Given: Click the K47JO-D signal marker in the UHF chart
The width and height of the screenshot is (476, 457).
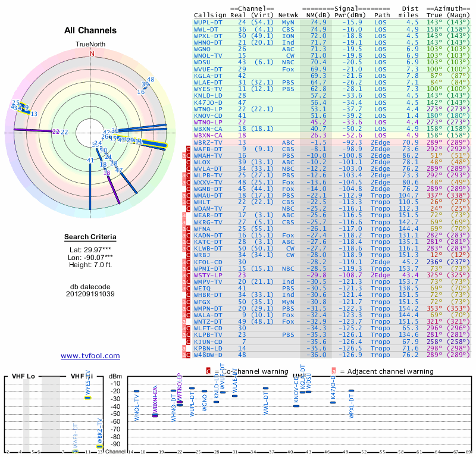Looking at the screenshot, I should 333,403.
